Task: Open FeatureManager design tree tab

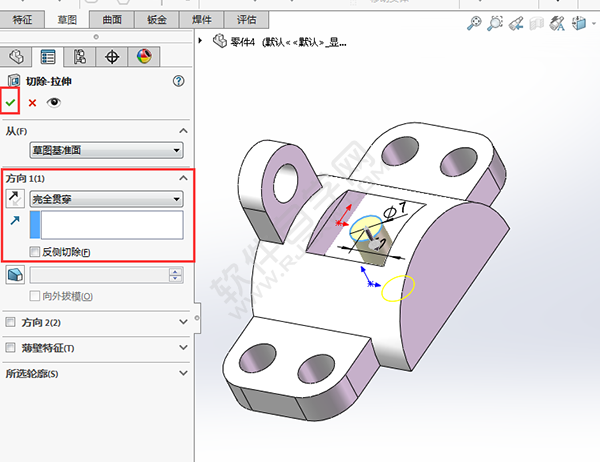Action: [x=16, y=57]
